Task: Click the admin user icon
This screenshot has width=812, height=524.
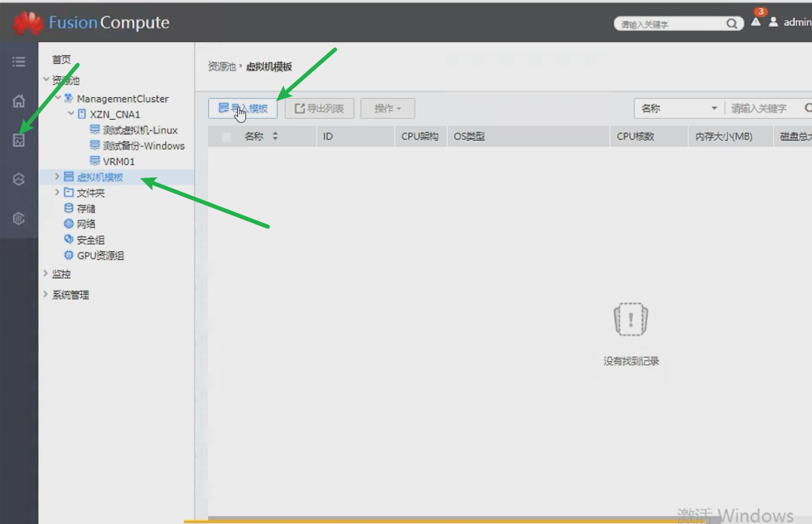Action: coord(774,23)
